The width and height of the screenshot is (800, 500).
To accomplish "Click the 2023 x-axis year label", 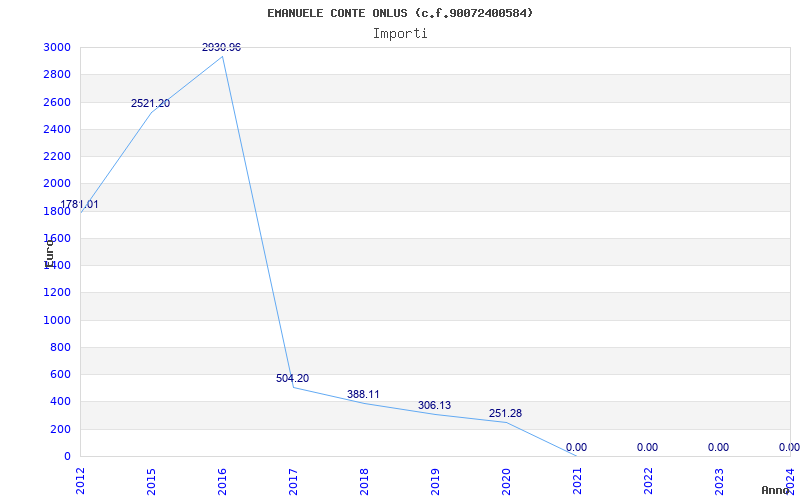I will 718,481.
